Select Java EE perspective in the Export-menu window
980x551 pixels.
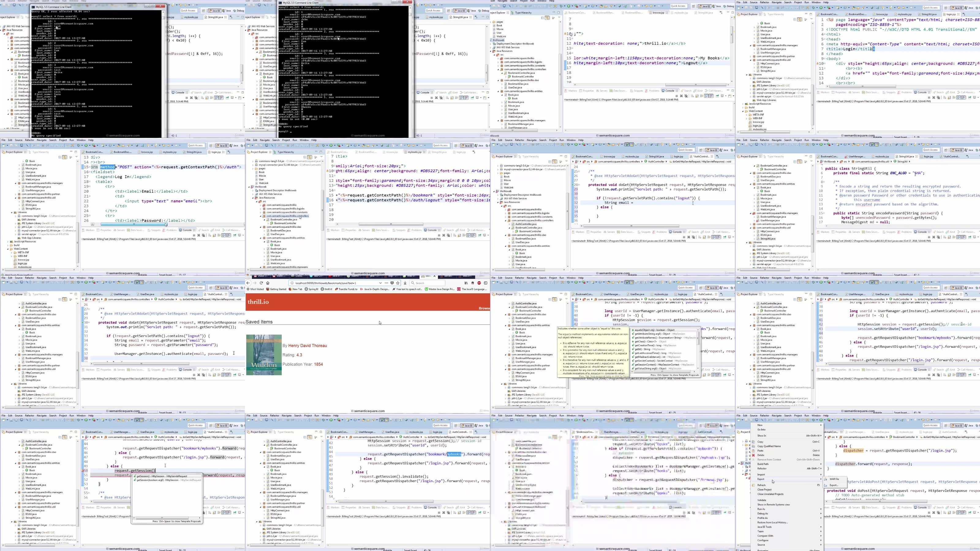click(957, 425)
